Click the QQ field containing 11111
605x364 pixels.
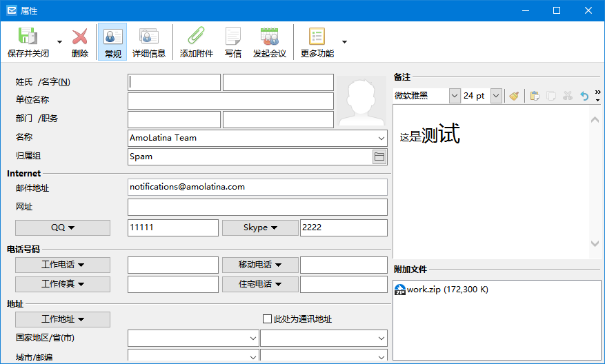(173, 228)
